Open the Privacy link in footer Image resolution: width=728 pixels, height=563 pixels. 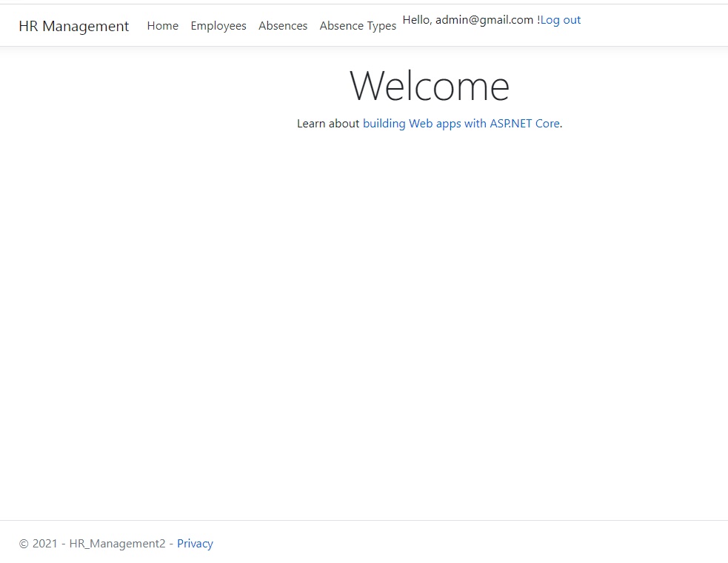pos(195,544)
